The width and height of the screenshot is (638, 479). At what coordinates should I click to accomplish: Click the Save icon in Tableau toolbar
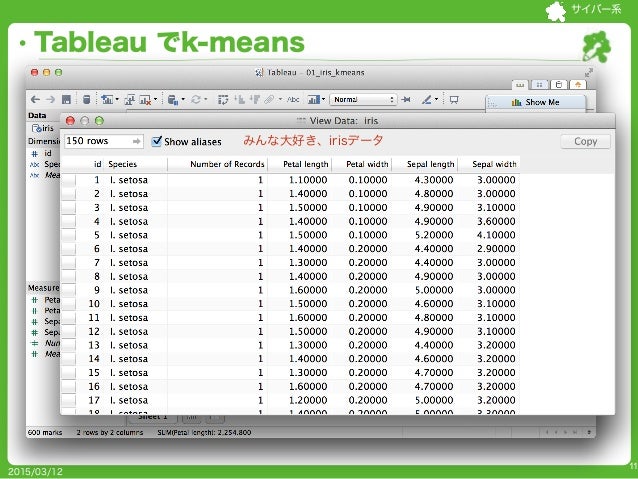click(x=66, y=99)
